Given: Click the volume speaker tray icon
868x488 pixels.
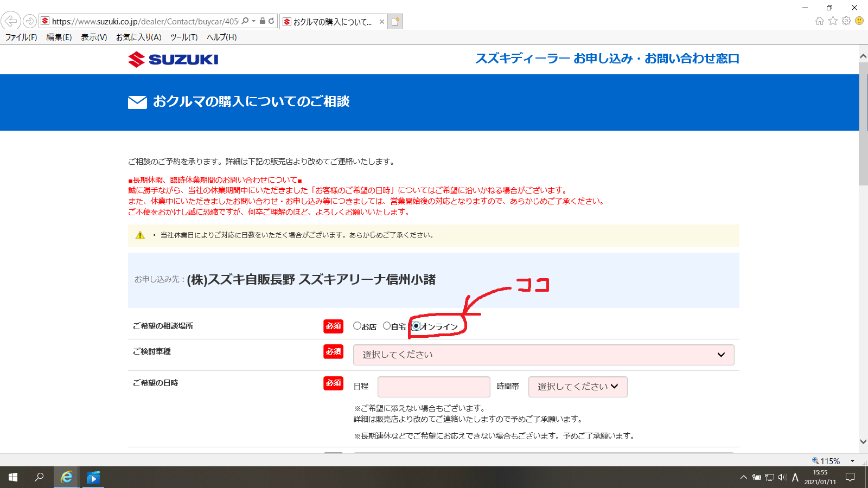Looking at the screenshot, I should point(782,477).
